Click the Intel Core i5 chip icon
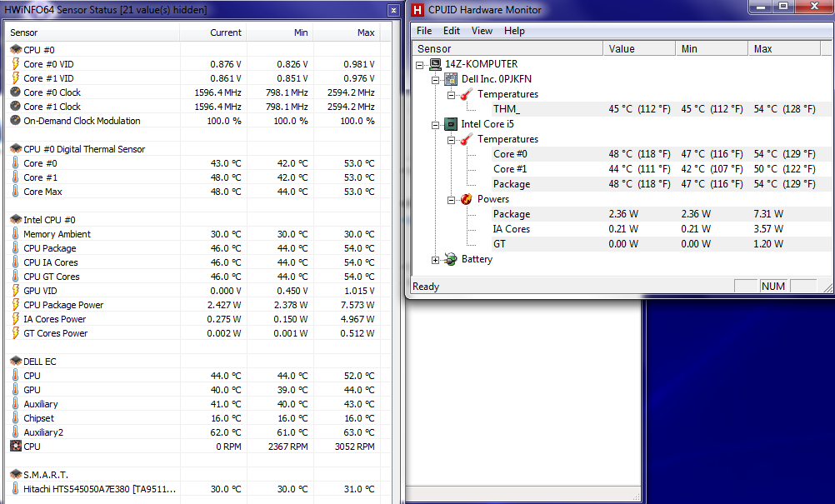 pos(451,124)
